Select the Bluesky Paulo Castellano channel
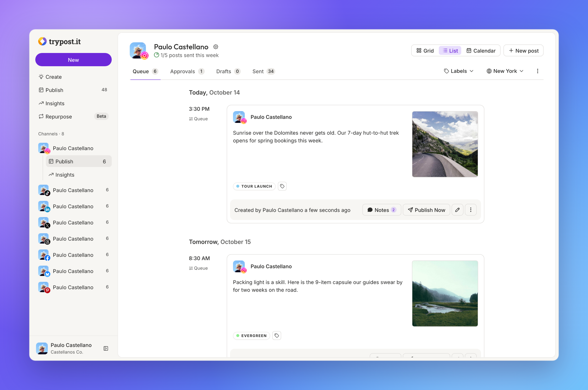 [73, 271]
